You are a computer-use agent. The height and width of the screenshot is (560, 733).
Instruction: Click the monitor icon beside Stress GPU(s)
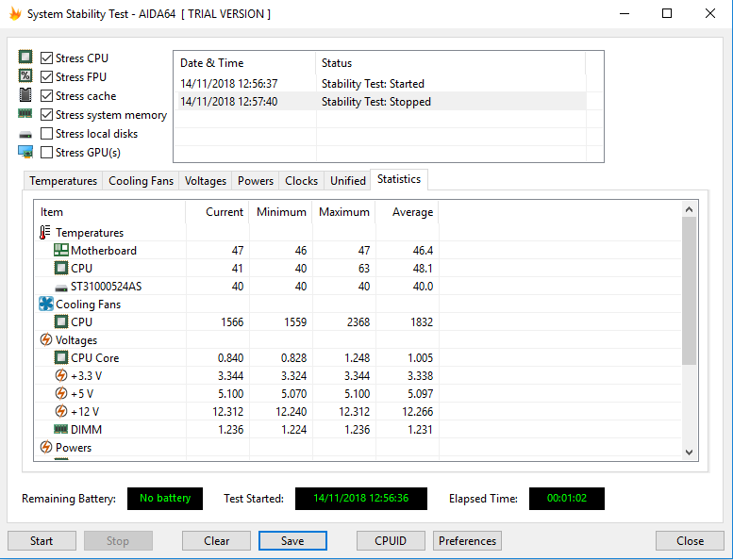25,152
